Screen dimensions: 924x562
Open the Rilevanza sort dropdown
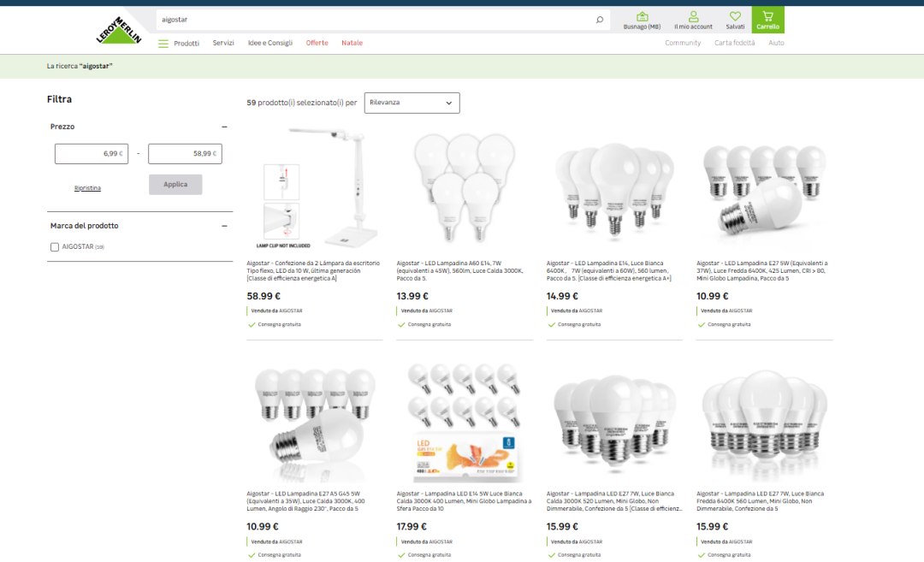412,103
